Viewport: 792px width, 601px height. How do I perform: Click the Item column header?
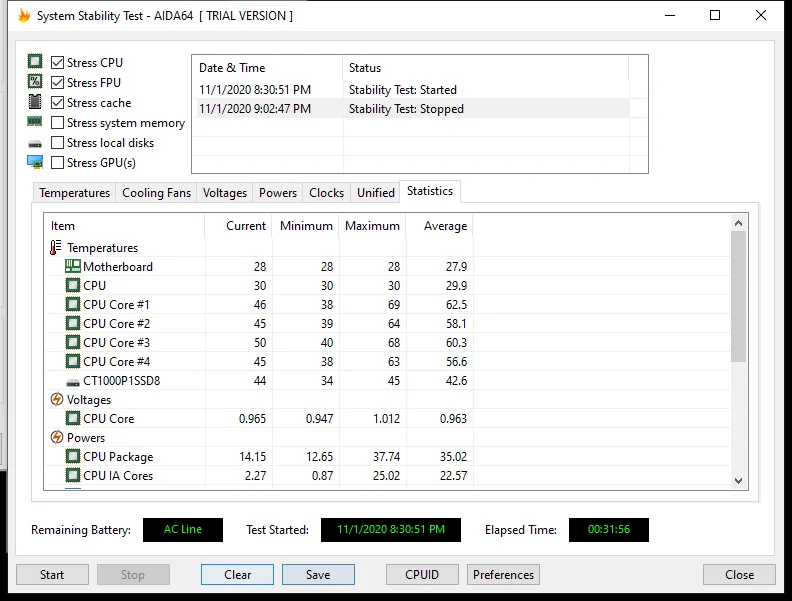(x=125, y=226)
